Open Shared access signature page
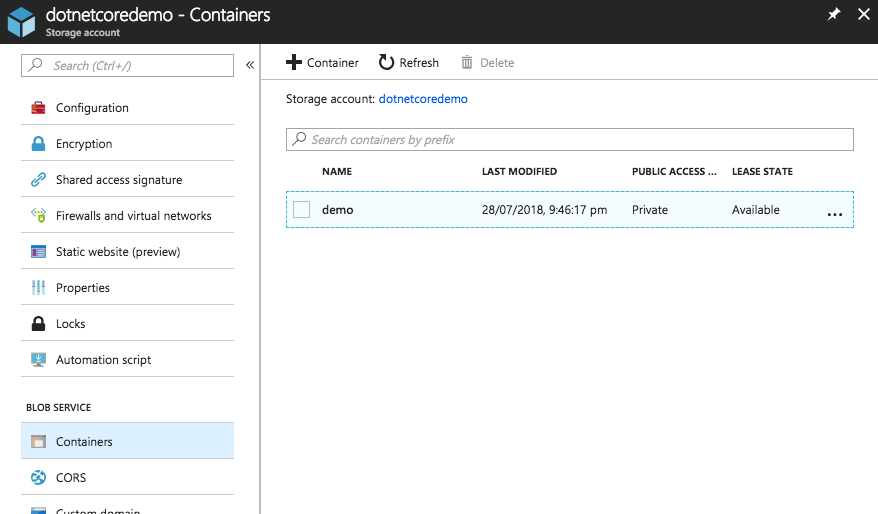878x514 pixels. 127,180
